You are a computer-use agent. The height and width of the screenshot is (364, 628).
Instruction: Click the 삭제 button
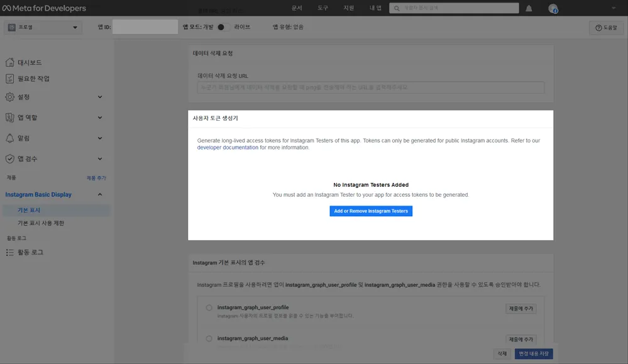(502, 353)
